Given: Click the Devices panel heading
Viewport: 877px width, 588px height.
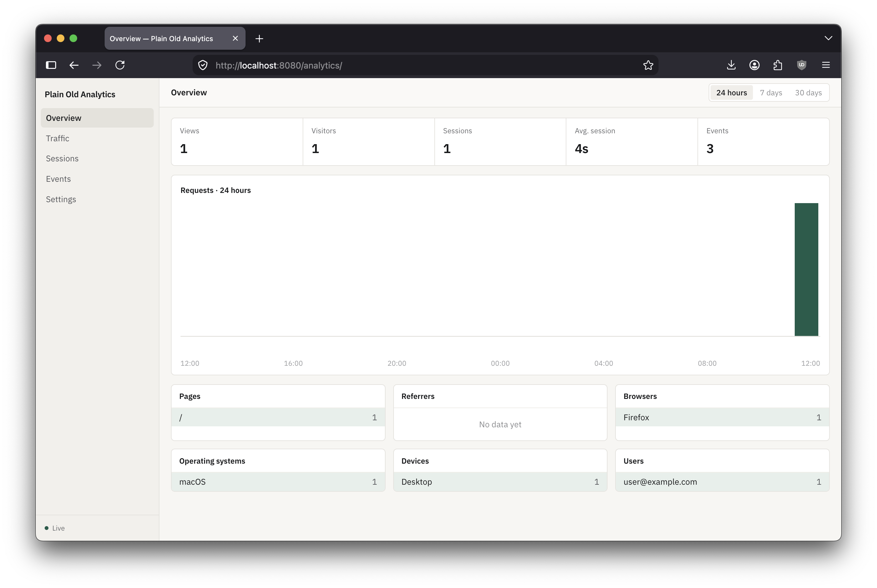Looking at the screenshot, I should pos(415,461).
